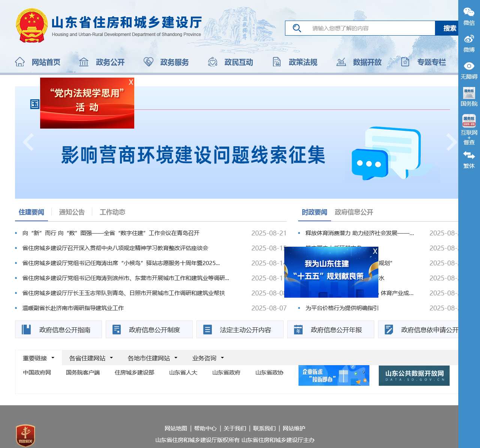Open the 政民互动 navigation menu
480x448 pixels.
pyautogui.click(x=239, y=62)
